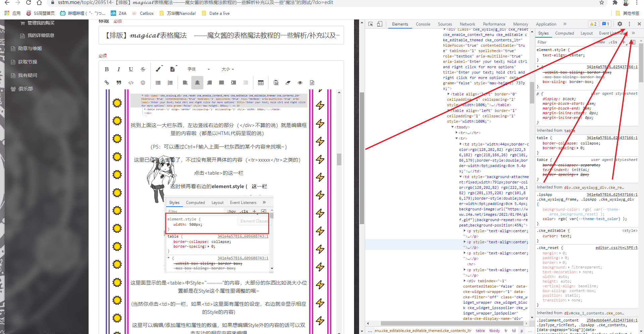Screen dimensions: 644x334
Task: Toggle underline formatting in the editor
Action: pyautogui.click(x=131, y=69)
